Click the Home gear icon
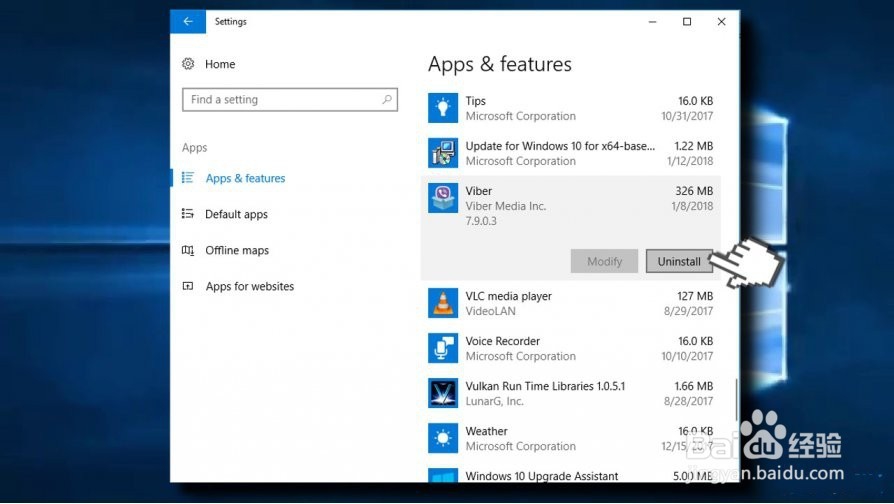Image resolution: width=894 pixels, height=504 pixels. click(x=188, y=64)
